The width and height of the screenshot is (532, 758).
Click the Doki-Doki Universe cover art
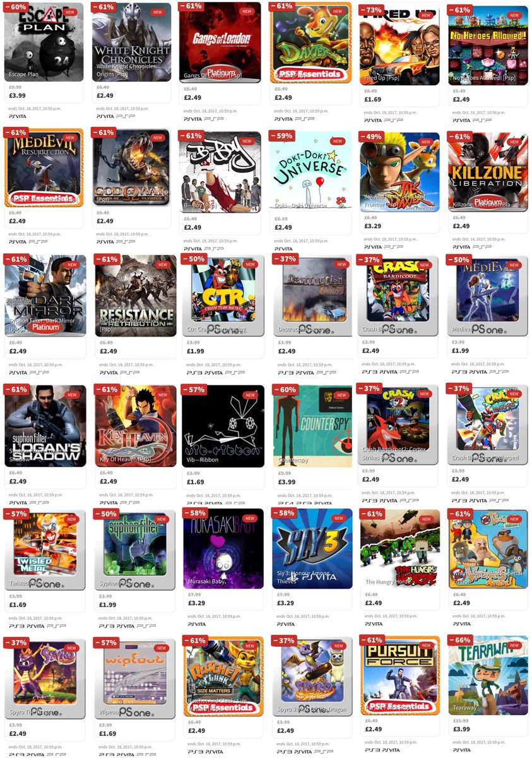(310, 171)
